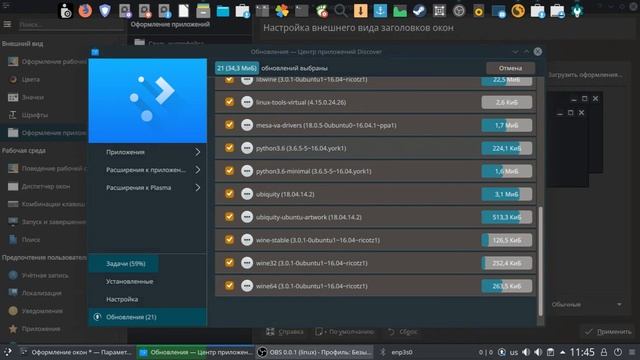Click the Значки item in System Settings
The height and width of the screenshot is (360, 640).
coord(33,97)
